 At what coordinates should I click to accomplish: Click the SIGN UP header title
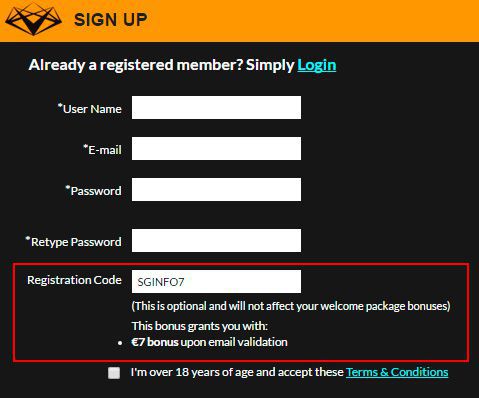111,20
